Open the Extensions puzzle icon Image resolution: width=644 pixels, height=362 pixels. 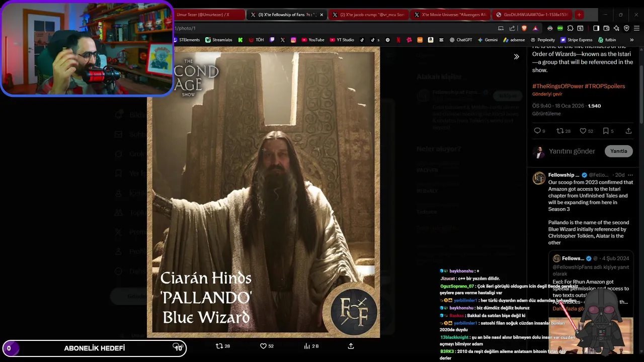click(x=570, y=28)
